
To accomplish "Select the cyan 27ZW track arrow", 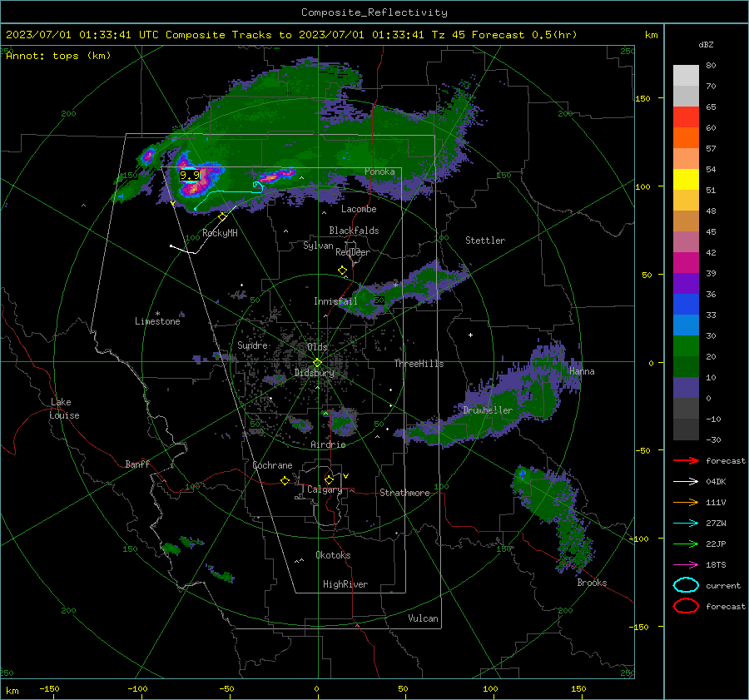I will [x=686, y=524].
